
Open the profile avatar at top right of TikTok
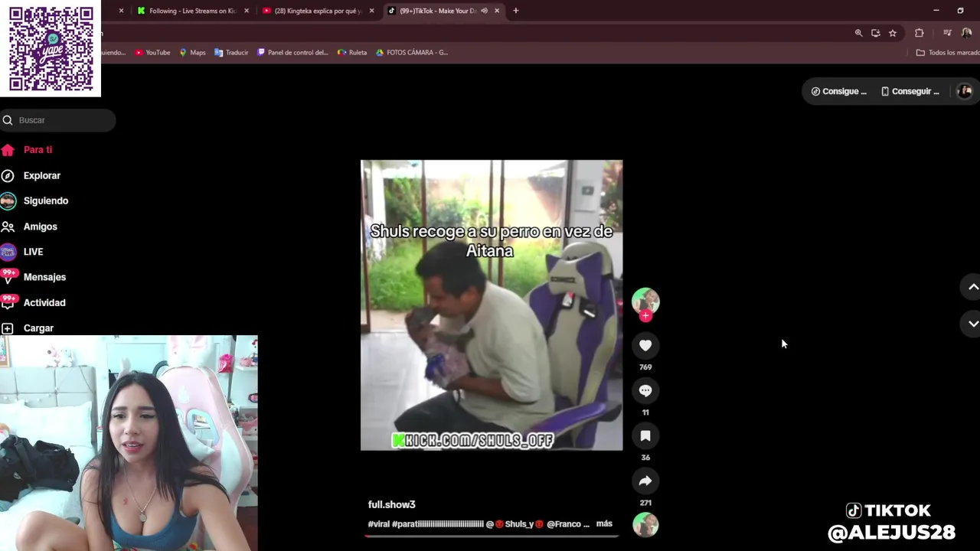pyautogui.click(x=965, y=91)
